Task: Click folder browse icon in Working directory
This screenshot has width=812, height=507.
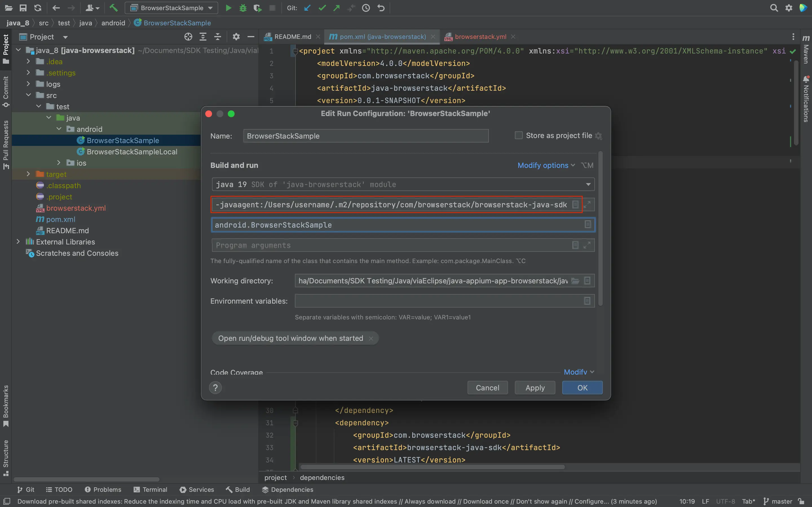Action: (x=575, y=281)
